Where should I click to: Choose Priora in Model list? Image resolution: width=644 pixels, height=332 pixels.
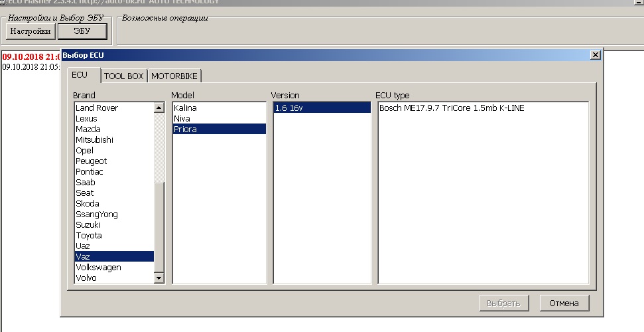tap(220, 129)
